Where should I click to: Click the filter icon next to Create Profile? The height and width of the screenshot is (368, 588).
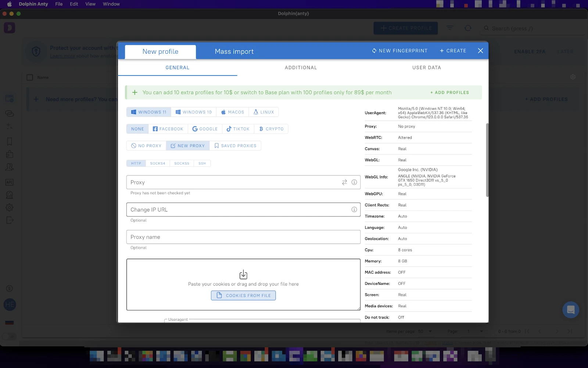(449, 28)
